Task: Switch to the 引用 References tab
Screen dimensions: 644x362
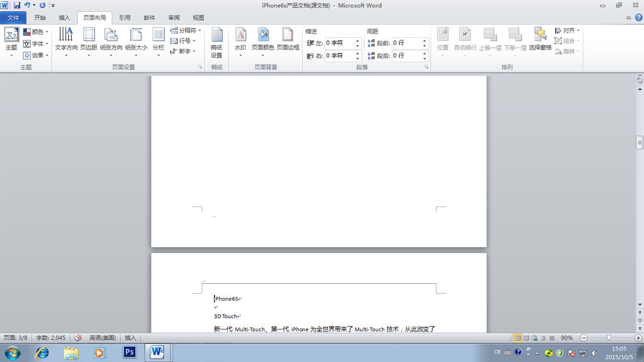Action: coord(125,18)
